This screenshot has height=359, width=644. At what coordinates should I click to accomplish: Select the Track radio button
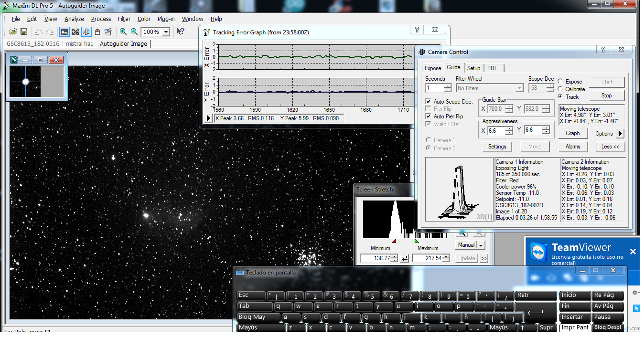[x=560, y=97]
